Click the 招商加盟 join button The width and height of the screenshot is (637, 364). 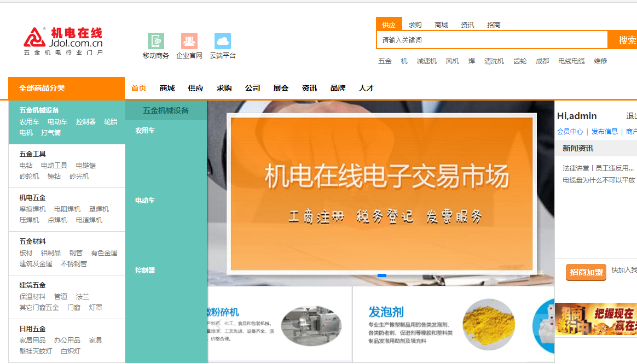tap(586, 272)
